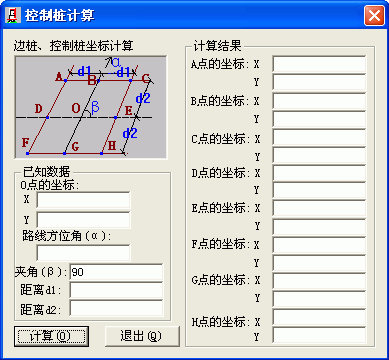This screenshot has height=360, width=389.
Task: Click the 路线方位角(α) label
Action: coord(67,236)
